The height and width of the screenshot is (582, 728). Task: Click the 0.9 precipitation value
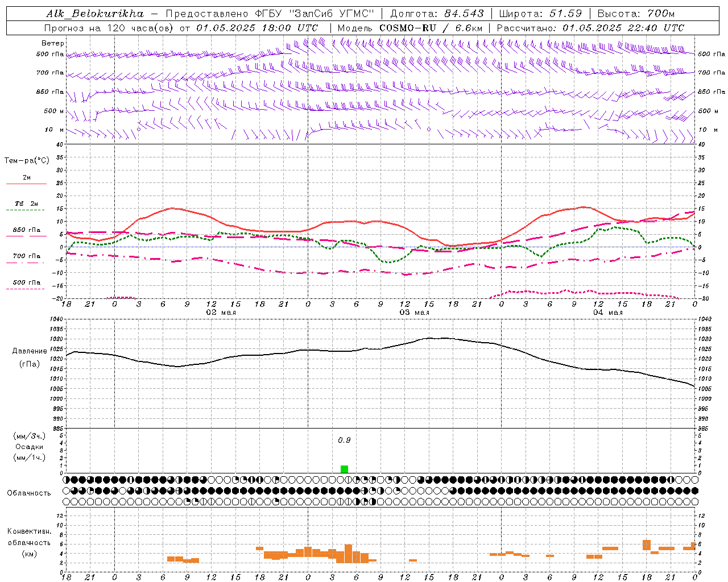tap(344, 440)
